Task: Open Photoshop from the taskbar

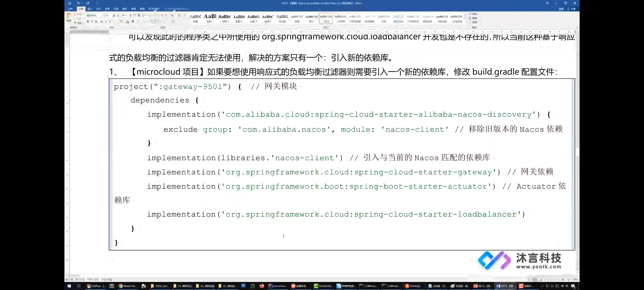Action: [243, 286]
